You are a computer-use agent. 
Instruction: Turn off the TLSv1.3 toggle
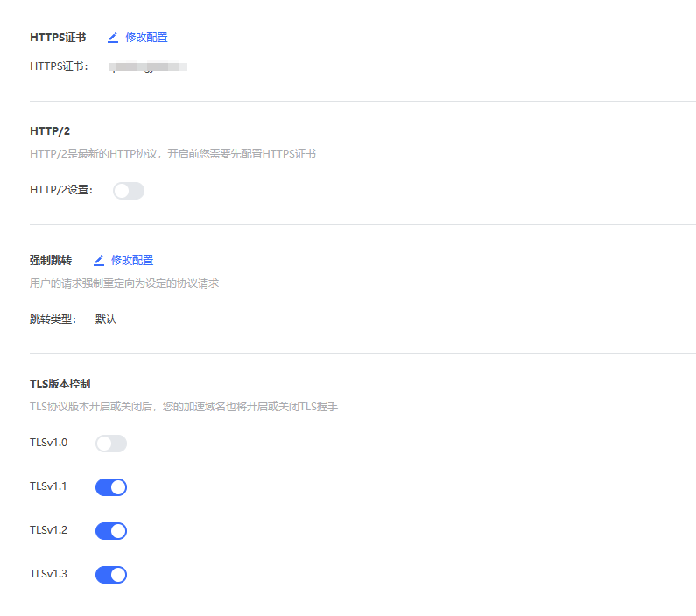[111, 575]
